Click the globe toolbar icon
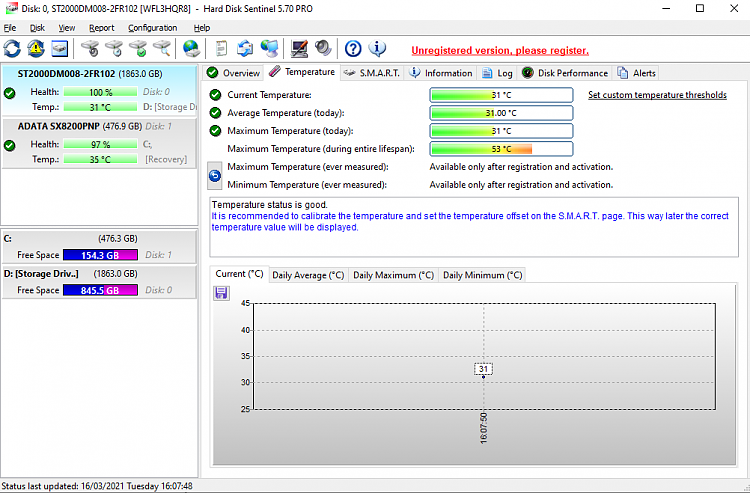Screen dimensions: 750x493 191,48
